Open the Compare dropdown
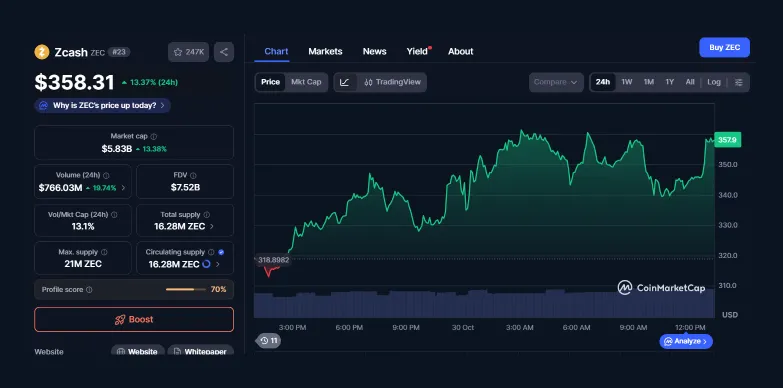The width and height of the screenshot is (783, 388). point(556,82)
